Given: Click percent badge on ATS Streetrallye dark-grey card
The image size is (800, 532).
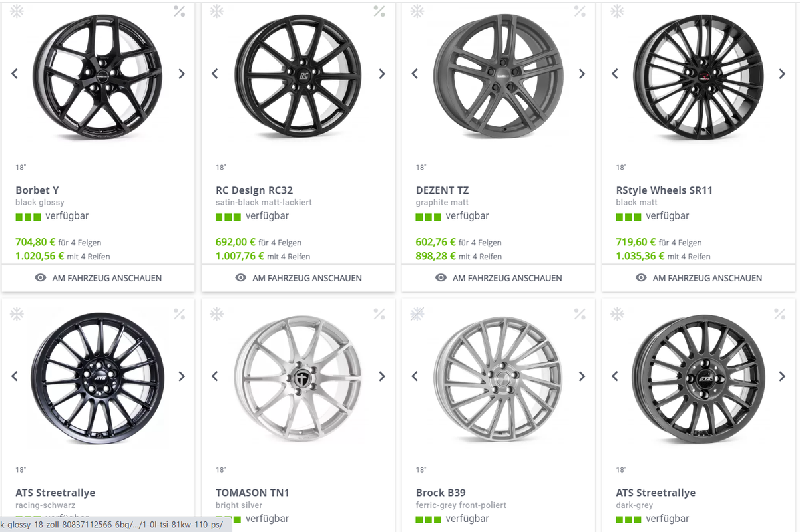Looking at the screenshot, I should [780, 313].
